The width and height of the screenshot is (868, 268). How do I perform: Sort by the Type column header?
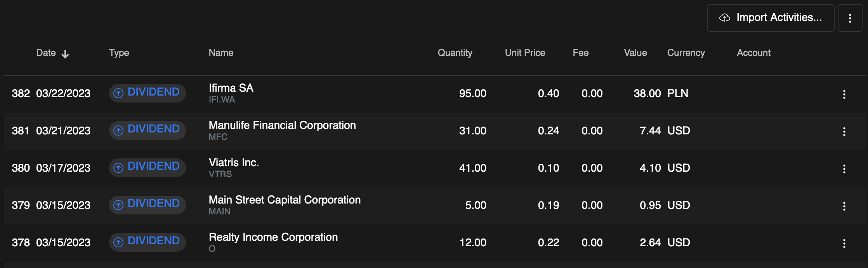(119, 53)
